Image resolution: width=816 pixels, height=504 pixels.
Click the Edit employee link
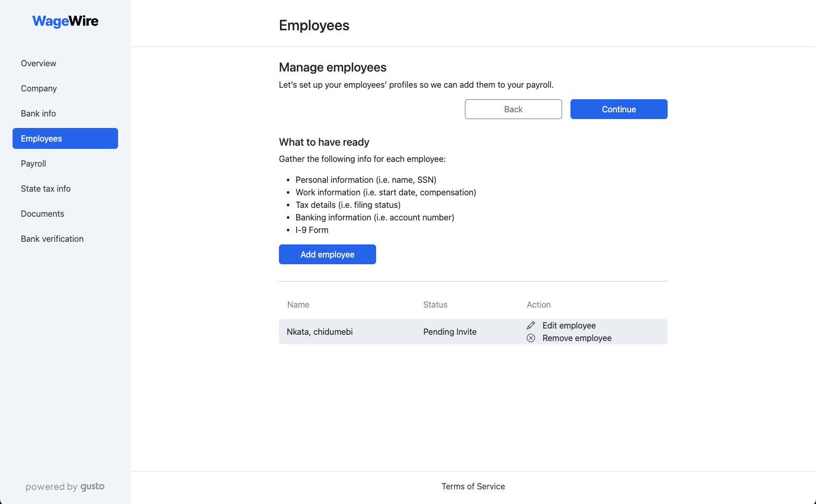click(x=569, y=325)
